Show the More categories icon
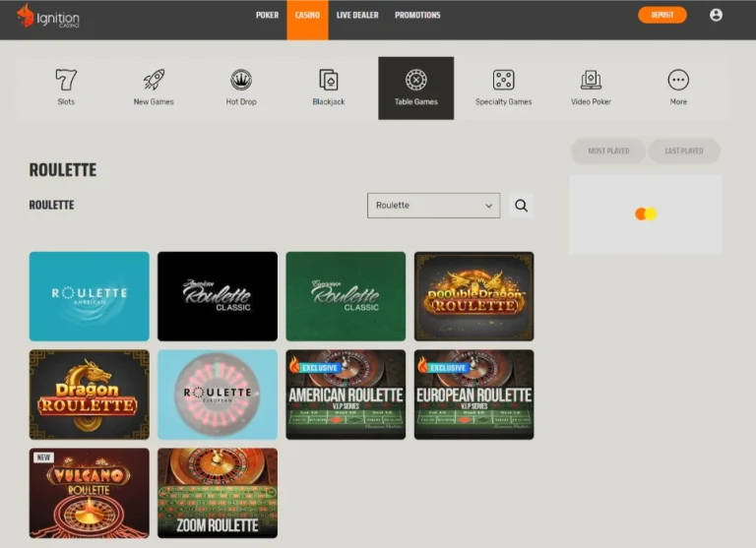Viewport: 756px width, 548px height. (678, 80)
